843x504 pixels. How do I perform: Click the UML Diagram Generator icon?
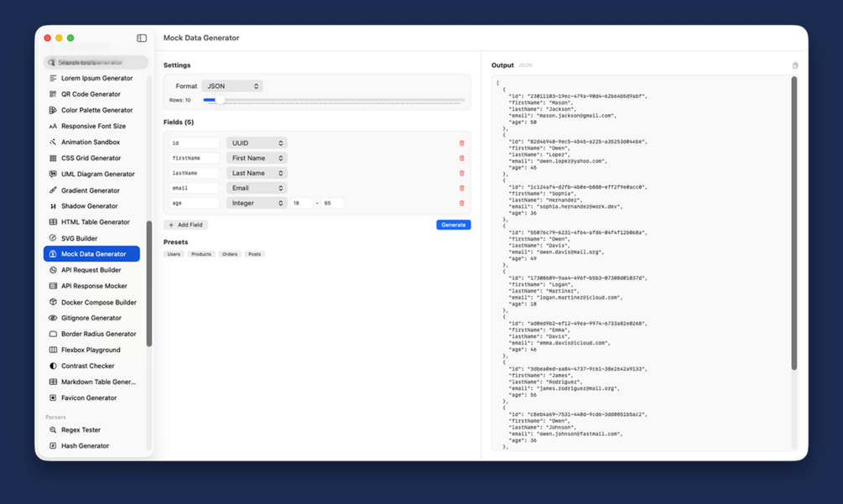point(53,174)
